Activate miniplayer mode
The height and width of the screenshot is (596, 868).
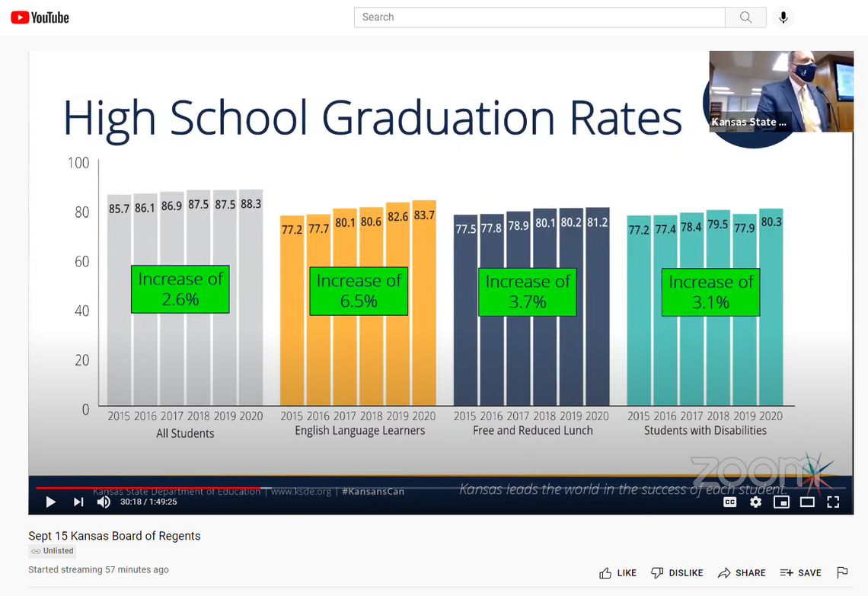pos(781,502)
